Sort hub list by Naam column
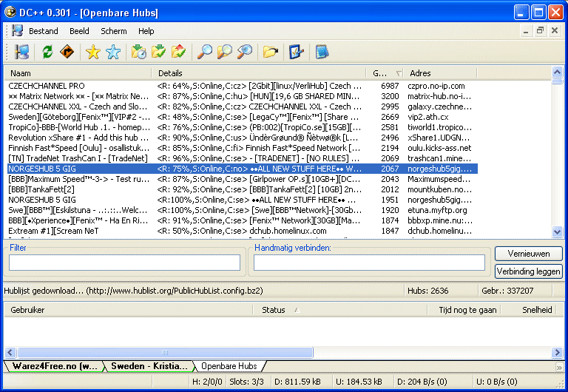The height and width of the screenshot is (392, 568). point(78,73)
